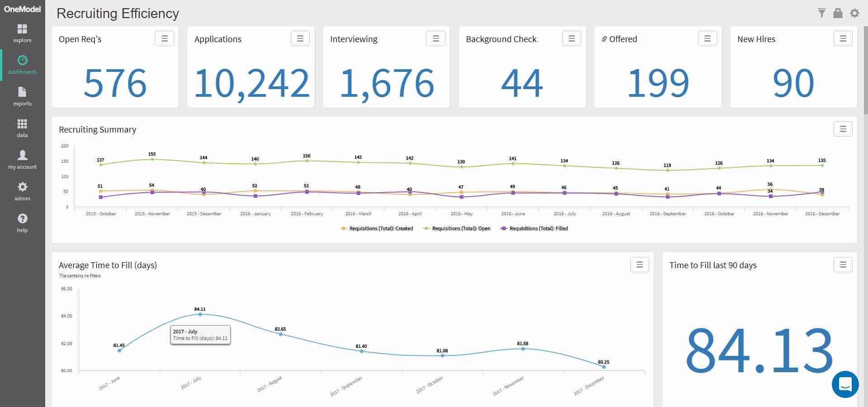Open the Applications tile menu
The image size is (868, 407).
(x=300, y=38)
